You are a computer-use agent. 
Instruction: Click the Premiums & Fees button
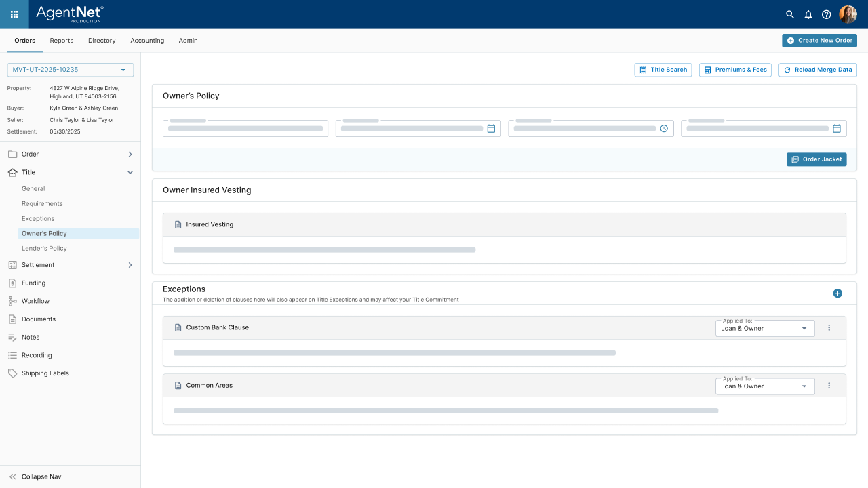click(735, 70)
